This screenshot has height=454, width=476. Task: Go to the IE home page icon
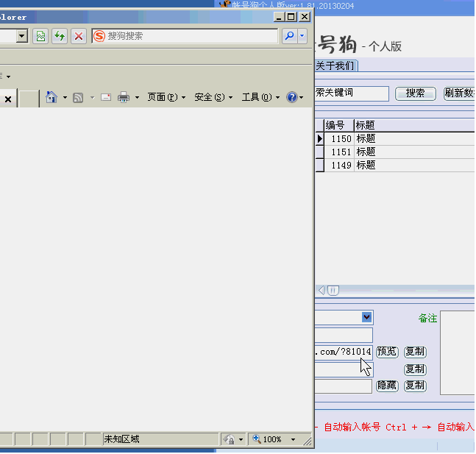pos(51,97)
